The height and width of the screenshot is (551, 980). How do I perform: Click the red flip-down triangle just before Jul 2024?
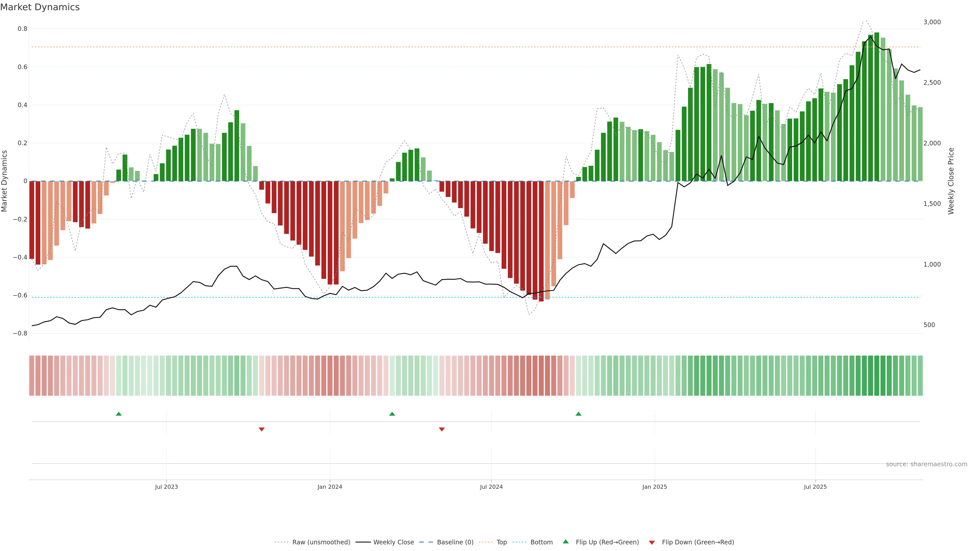click(x=442, y=429)
